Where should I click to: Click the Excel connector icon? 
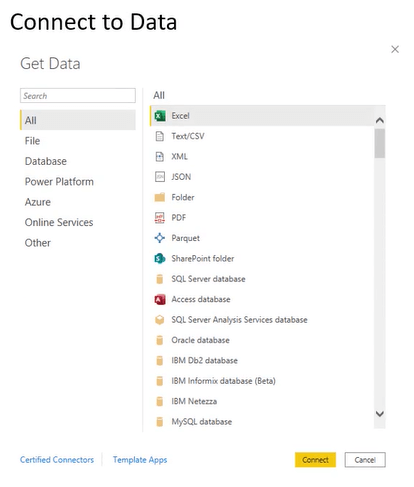160,116
